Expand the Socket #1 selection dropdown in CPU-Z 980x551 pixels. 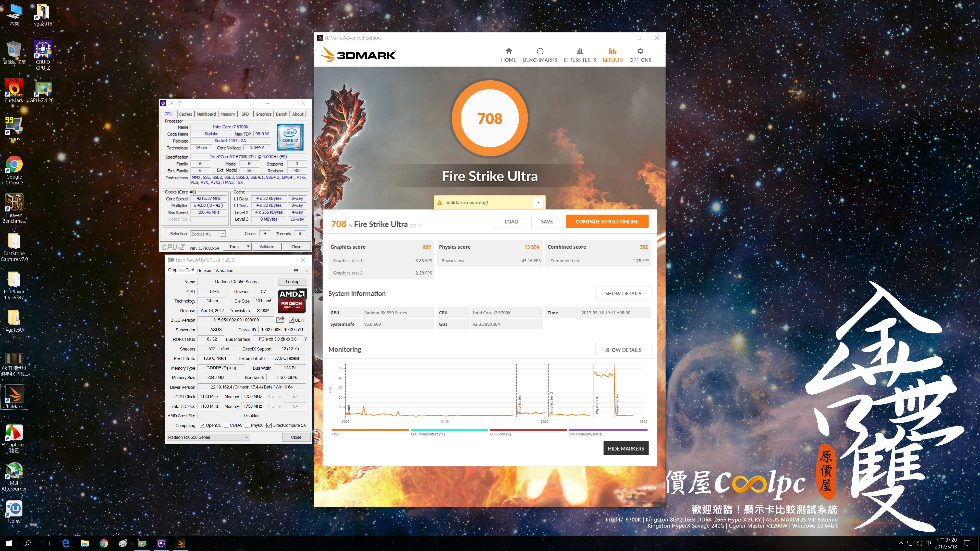point(223,234)
